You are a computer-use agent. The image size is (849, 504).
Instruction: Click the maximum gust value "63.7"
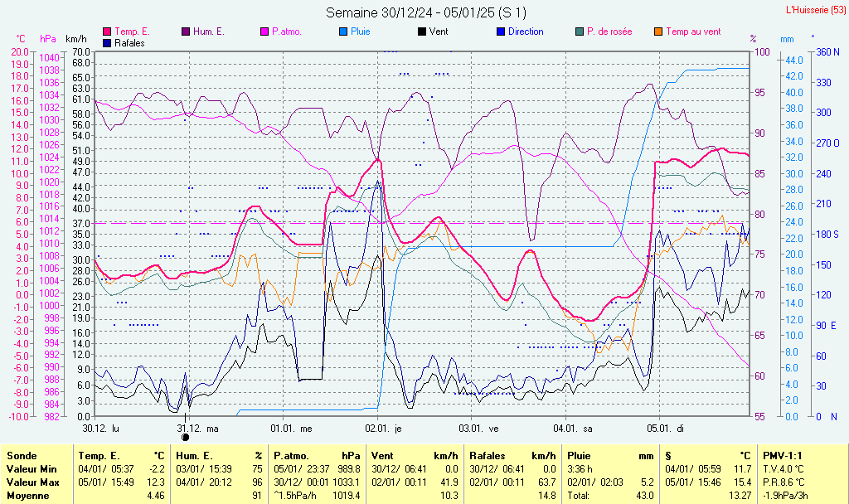click(x=547, y=482)
